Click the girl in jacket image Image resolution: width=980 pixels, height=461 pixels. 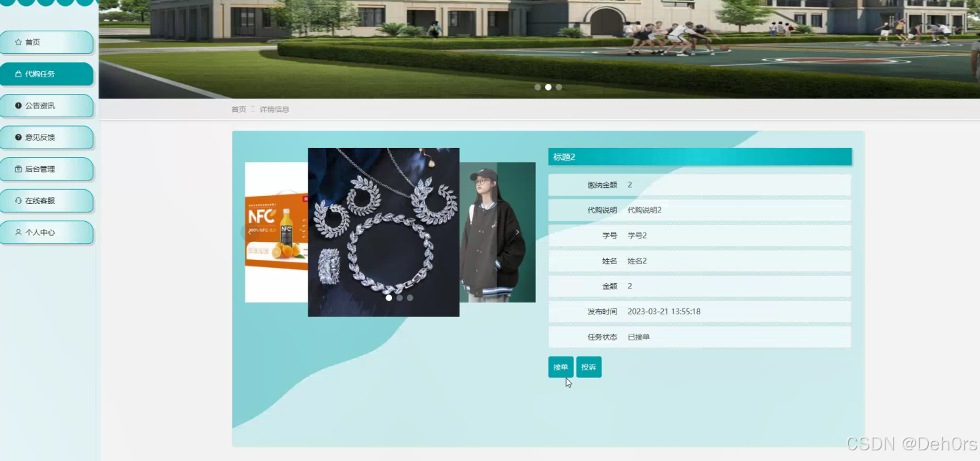tap(497, 232)
